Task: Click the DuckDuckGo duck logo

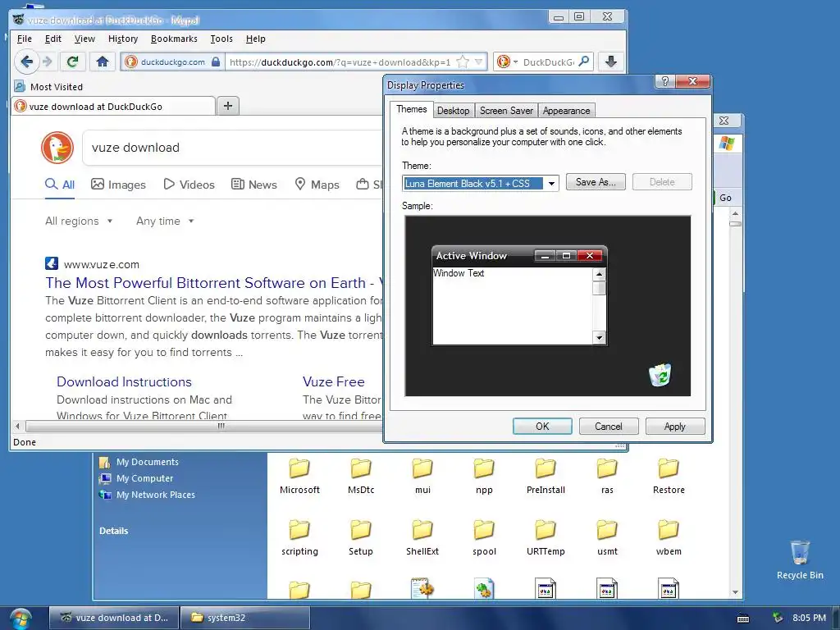Action: pyautogui.click(x=57, y=148)
